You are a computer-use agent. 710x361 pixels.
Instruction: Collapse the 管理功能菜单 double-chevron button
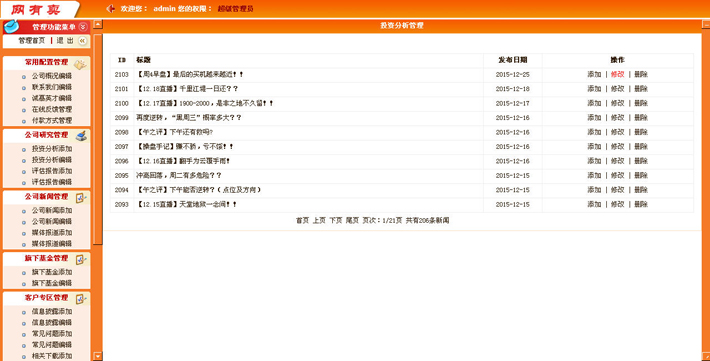tap(82, 27)
